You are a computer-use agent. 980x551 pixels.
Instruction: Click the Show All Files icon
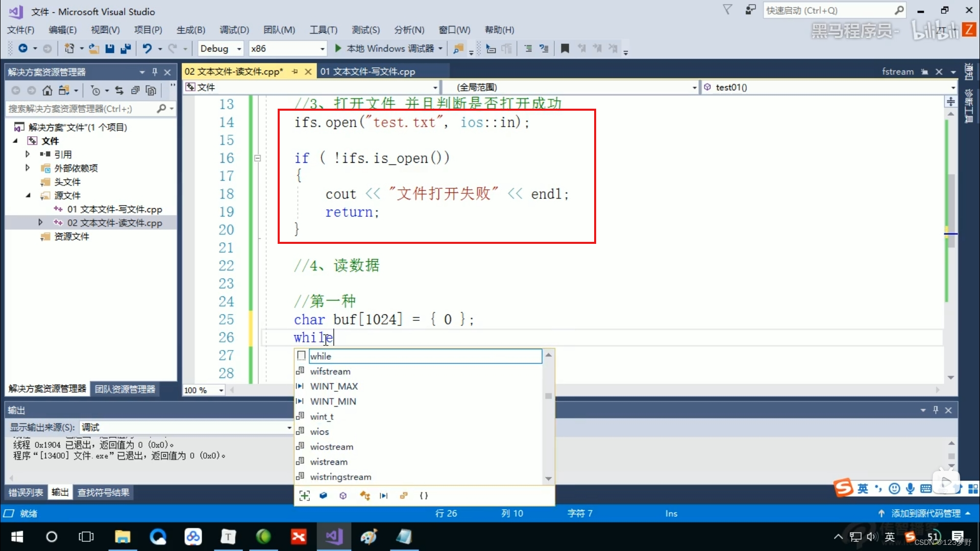click(x=151, y=90)
